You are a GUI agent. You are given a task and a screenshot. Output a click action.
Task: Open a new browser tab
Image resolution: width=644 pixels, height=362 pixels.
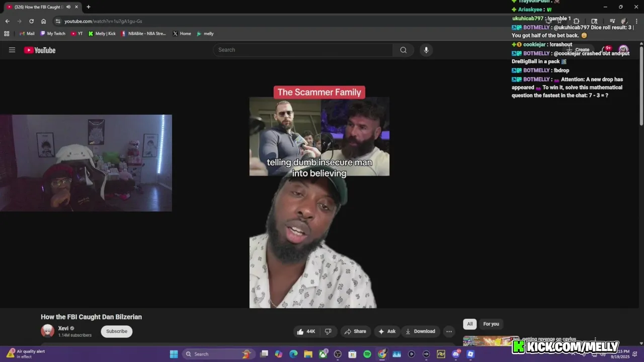[88, 7]
